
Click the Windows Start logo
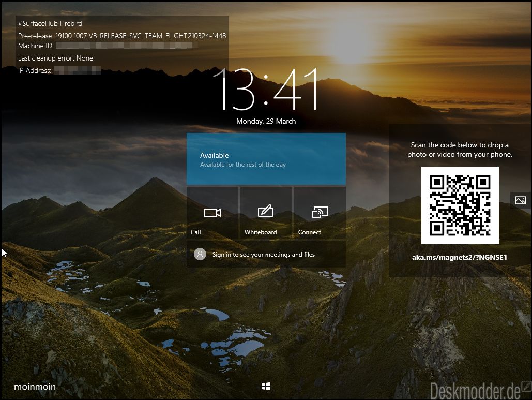click(x=266, y=386)
